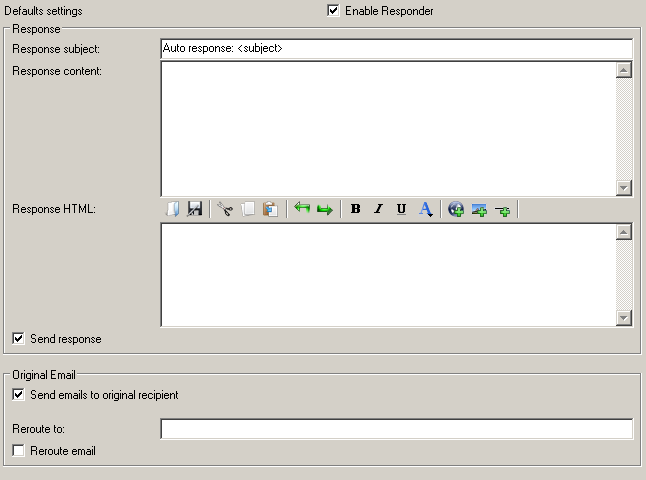Uncheck Send emails to original recipient
This screenshot has width=646, height=480.
coord(18,395)
